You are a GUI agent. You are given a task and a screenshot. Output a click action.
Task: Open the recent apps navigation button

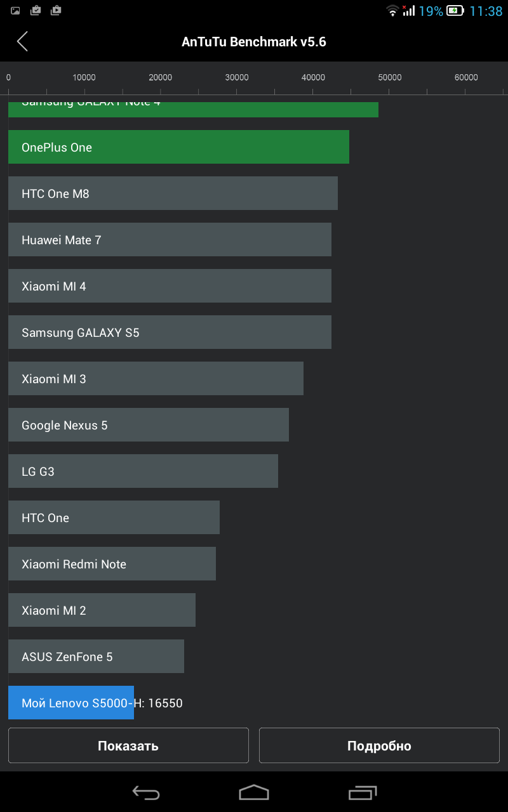point(363,792)
